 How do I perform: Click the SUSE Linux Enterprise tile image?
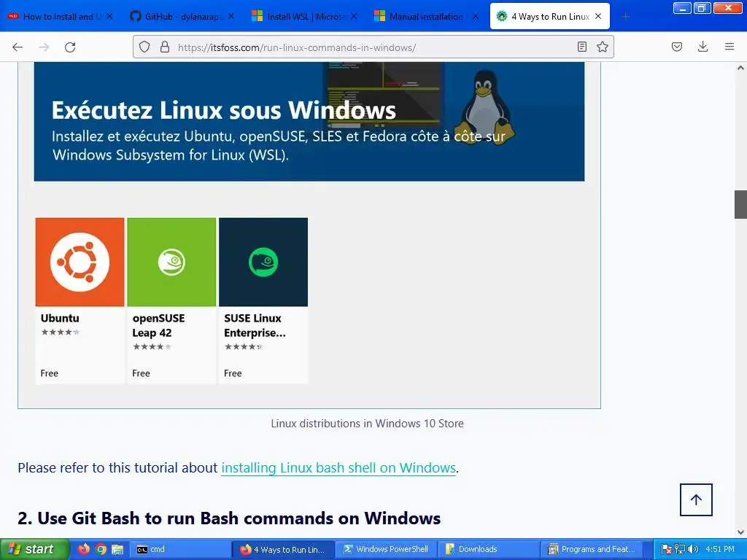[x=263, y=262]
